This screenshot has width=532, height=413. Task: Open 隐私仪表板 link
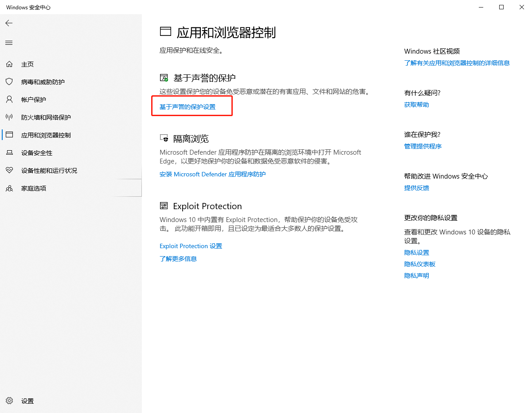pos(420,264)
